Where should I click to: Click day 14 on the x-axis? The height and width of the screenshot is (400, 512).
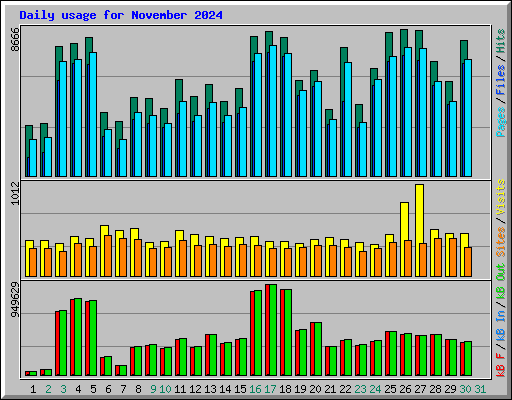click(225, 389)
